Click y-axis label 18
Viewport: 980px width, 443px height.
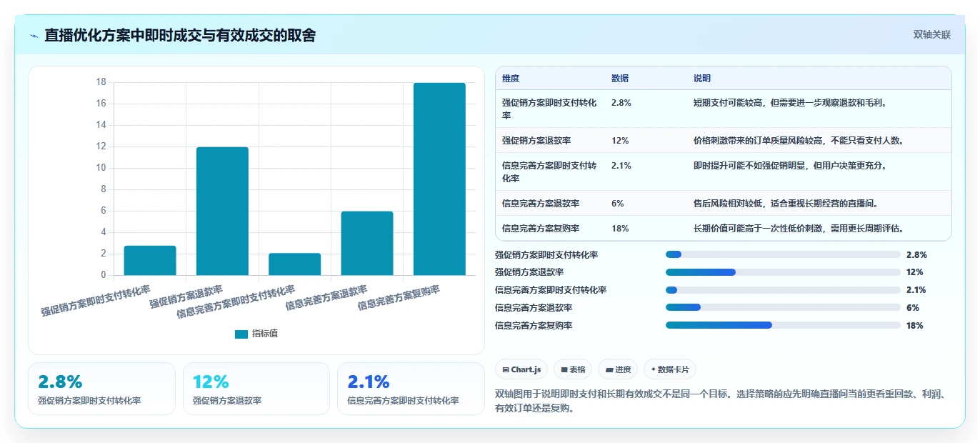101,82
